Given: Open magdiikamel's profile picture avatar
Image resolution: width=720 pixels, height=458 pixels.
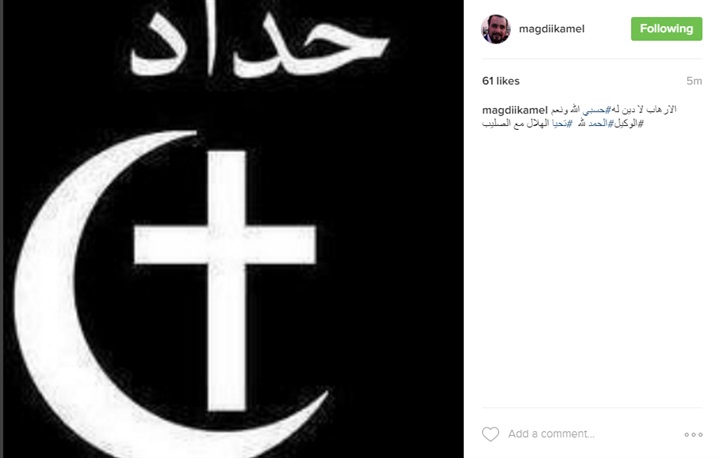Looking at the screenshot, I should 496,29.
